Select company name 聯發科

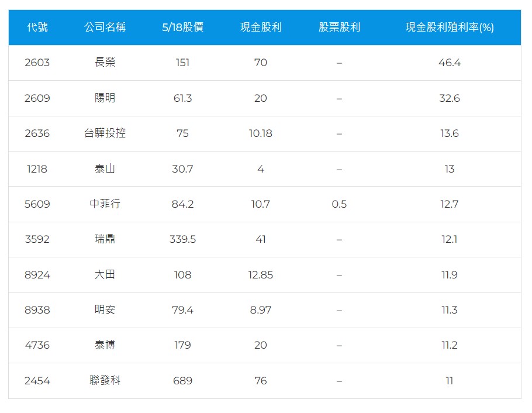tap(105, 380)
